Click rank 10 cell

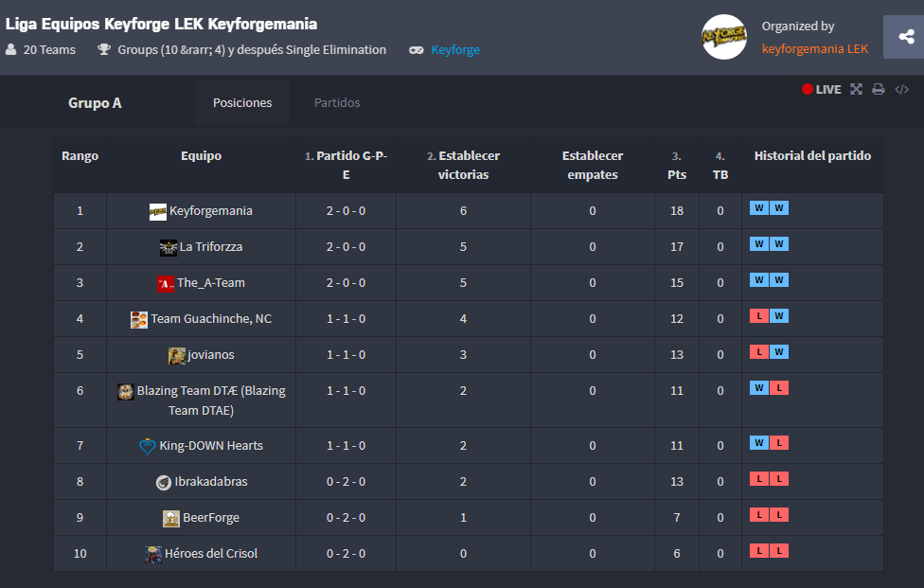click(80, 553)
